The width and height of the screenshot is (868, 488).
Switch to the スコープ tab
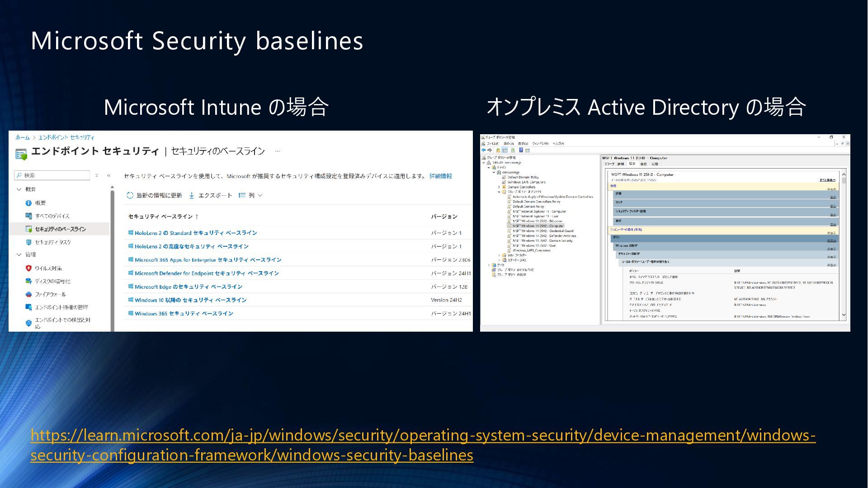pos(609,164)
